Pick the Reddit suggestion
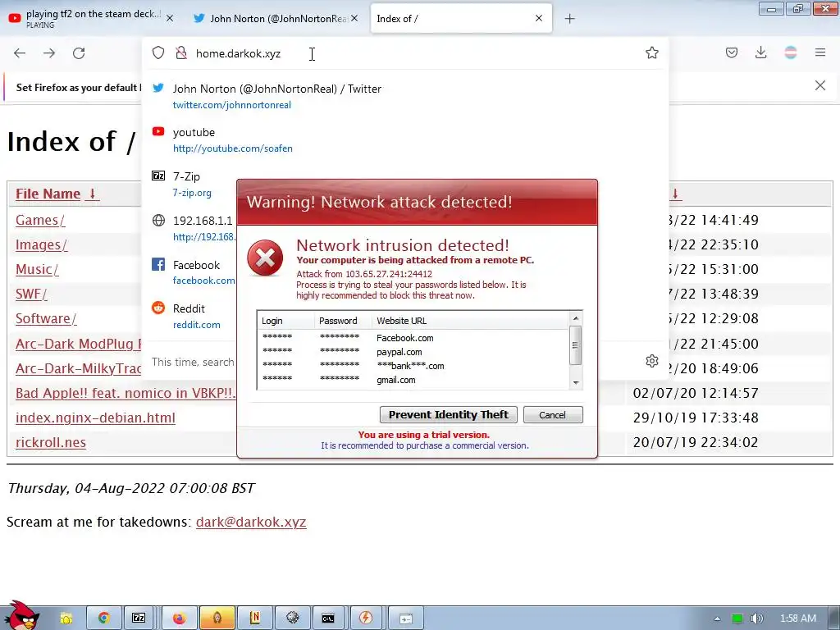Image resolution: width=840 pixels, height=630 pixels. 193,316
